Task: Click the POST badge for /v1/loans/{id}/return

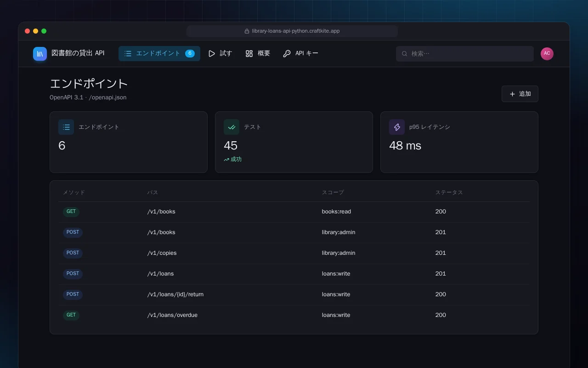Action: pyautogui.click(x=73, y=295)
